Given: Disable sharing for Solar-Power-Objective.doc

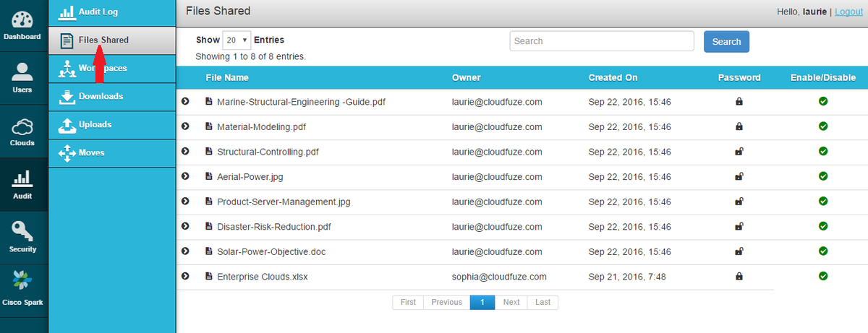Looking at the screenshot, I should (823, 251).
